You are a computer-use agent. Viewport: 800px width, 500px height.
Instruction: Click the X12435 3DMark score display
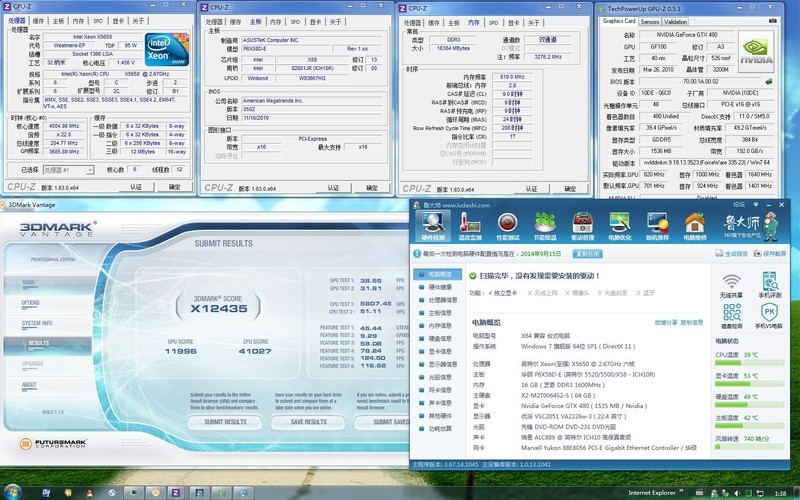(218, 308)
